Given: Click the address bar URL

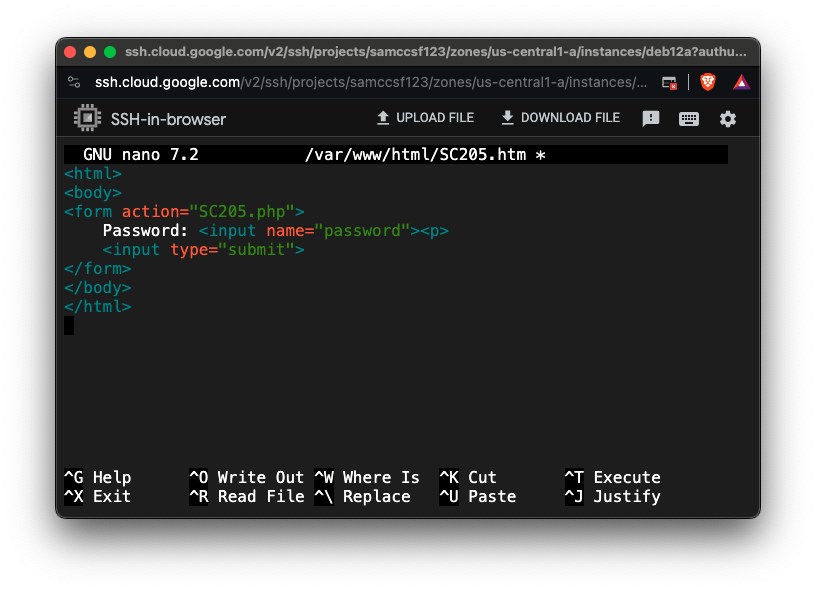Looking at the screenshot, I should [x=370, y=82].
